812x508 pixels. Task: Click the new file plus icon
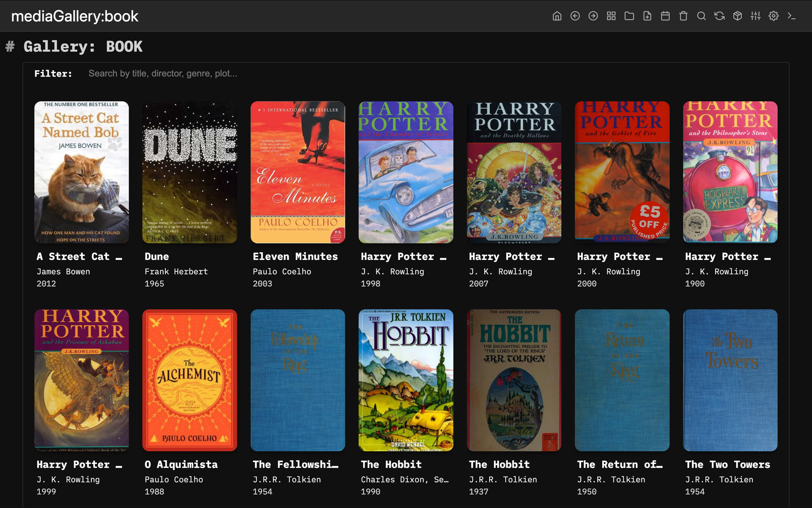pos(647,16)
